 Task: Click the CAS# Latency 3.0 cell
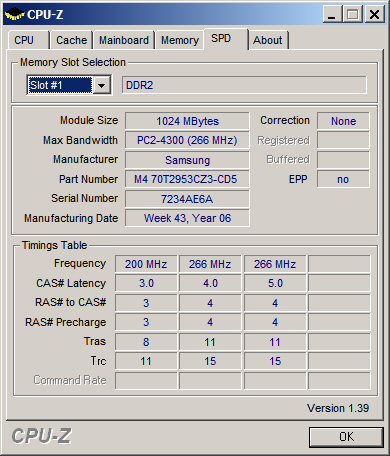coord(146,283)
